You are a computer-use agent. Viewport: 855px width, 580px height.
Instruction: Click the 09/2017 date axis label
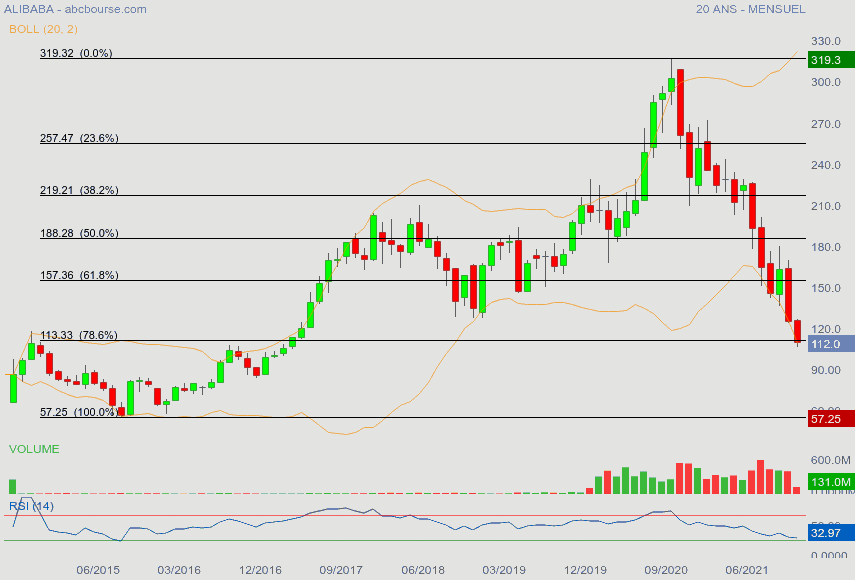pos(341,570)
